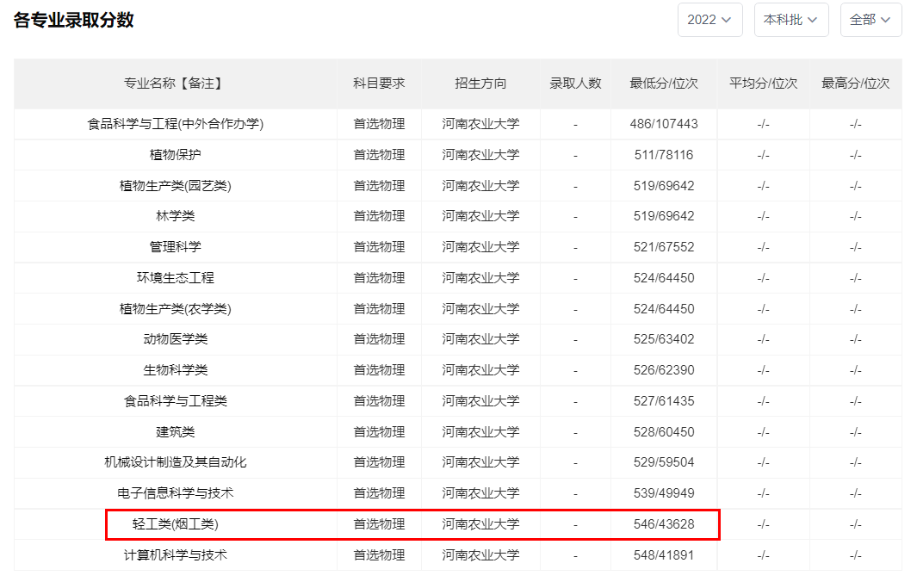Click the 486/107443 minimum score cell
The image size is (917, 588).
(x=664, y=124)
